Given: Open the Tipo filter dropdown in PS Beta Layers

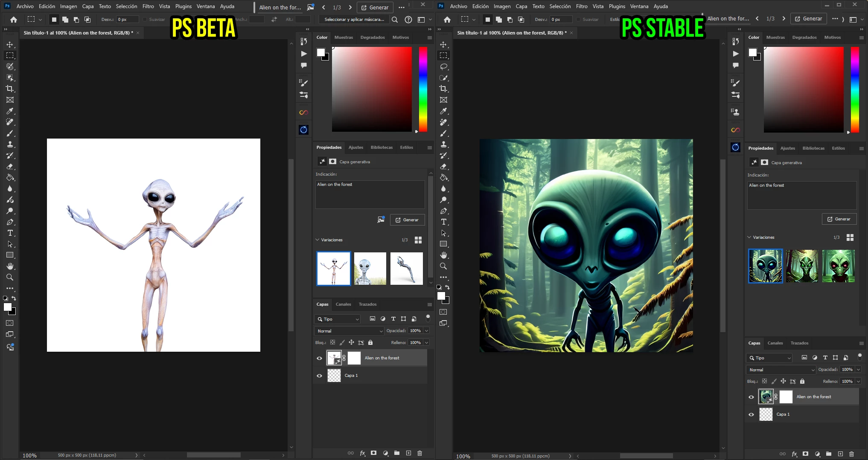Looking at the screenshot, I should (x=338, y=319).
